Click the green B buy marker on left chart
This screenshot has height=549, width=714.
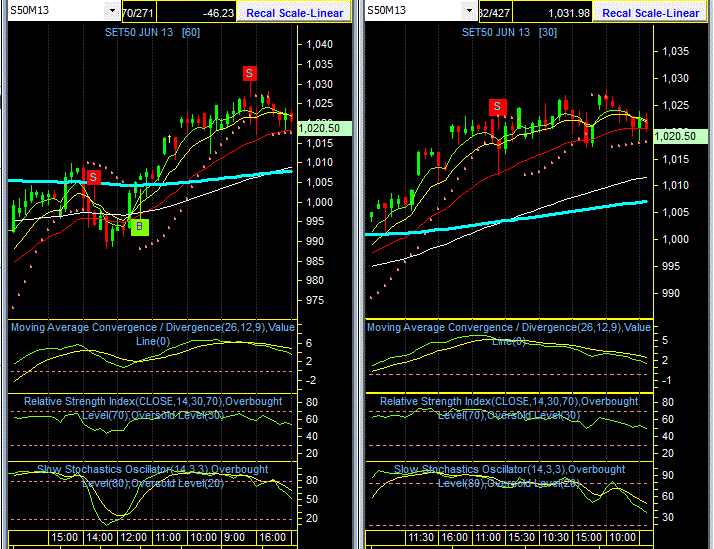click(x=140, y=226)
